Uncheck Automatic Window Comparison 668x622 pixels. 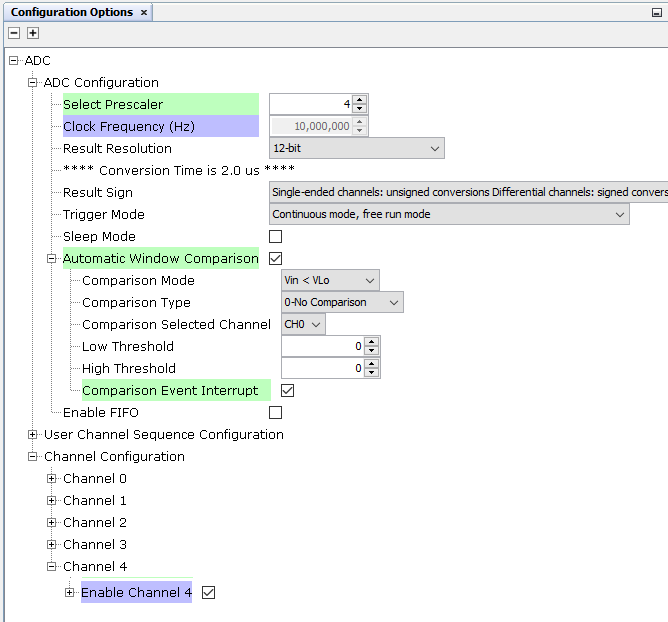(276, 259)
